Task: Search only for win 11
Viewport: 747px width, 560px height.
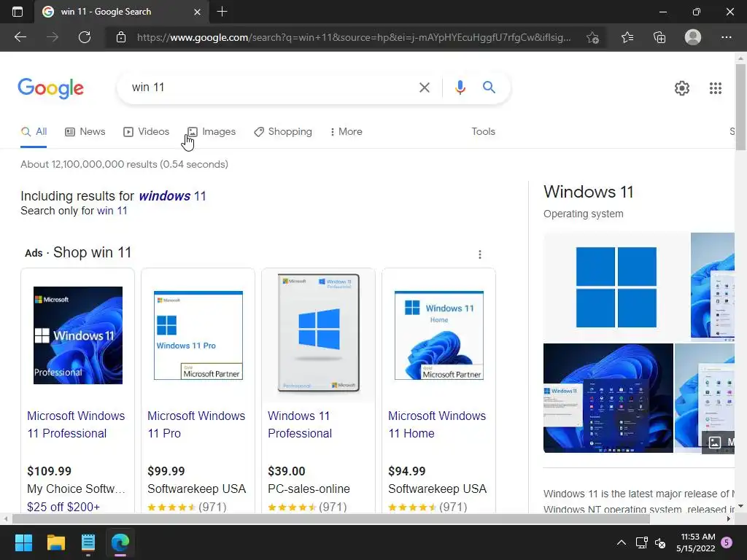Action: pyautogui.click(x=112, y=211)
